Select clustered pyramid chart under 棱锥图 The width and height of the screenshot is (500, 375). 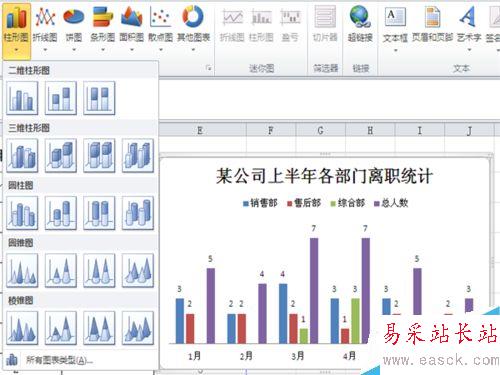[x=22, y=328]
